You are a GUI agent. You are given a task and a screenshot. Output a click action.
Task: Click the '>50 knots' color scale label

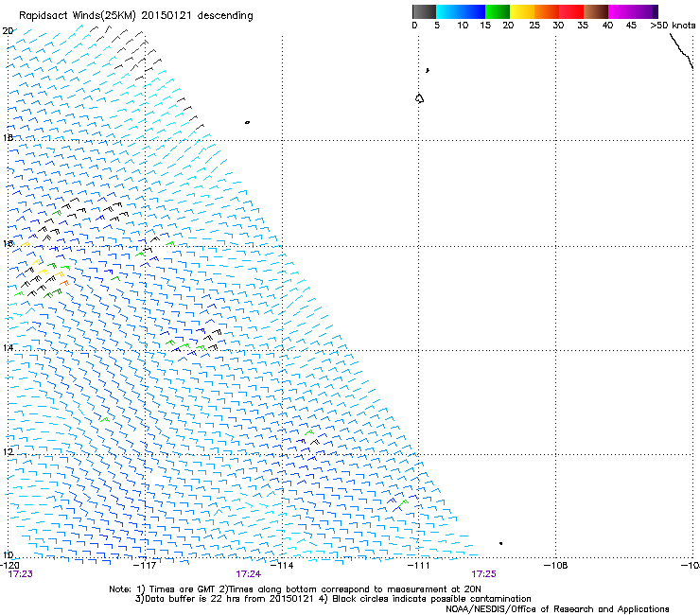[673, 26]
